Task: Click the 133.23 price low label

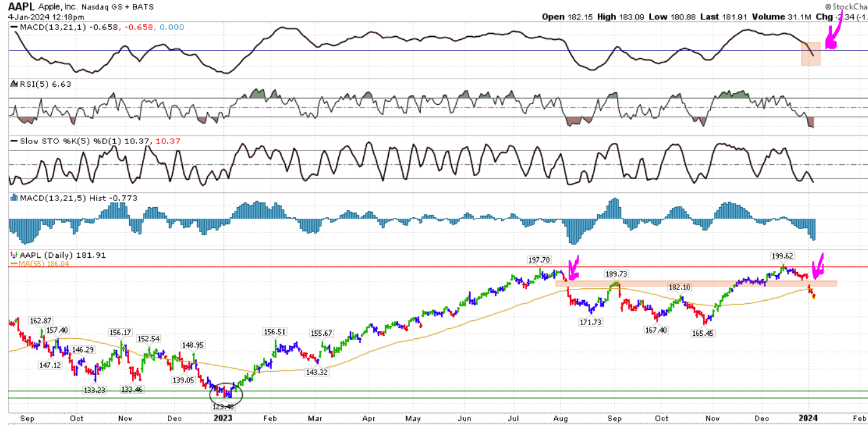Action: (94, 389)
